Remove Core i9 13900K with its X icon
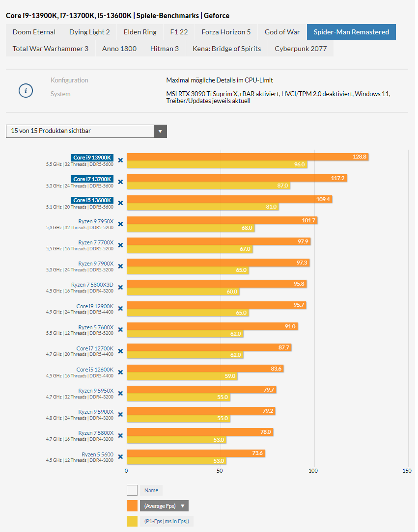418x532 pixels. [x=120, y=160]
